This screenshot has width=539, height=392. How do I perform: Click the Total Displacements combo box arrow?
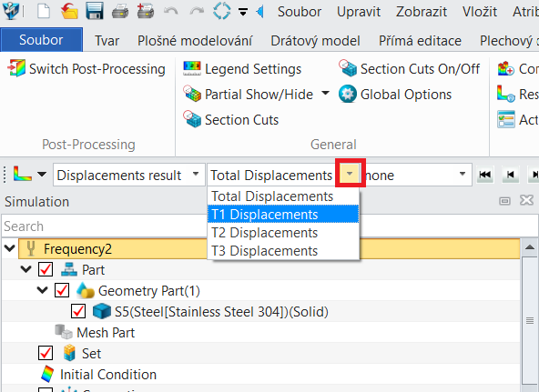[350, 174]
